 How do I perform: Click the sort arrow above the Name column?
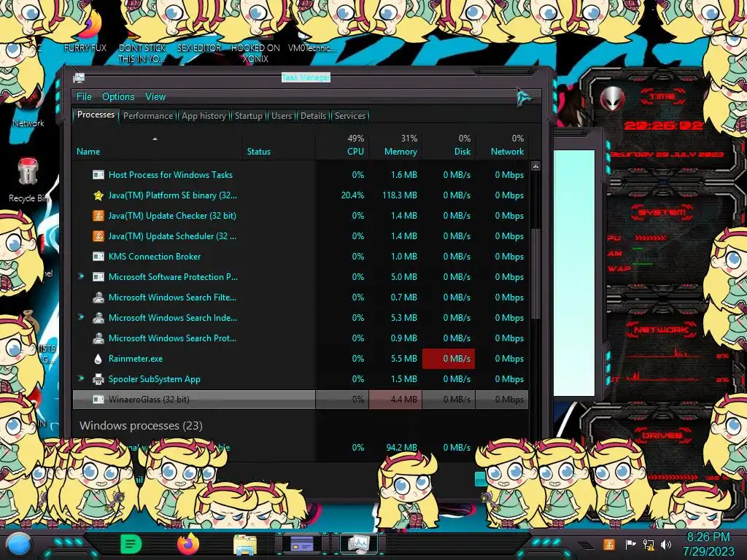click(x=155, y=139)
